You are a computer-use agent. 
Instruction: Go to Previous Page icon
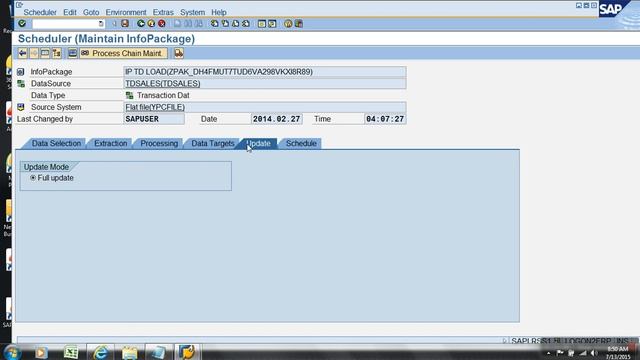click(225, 24)
